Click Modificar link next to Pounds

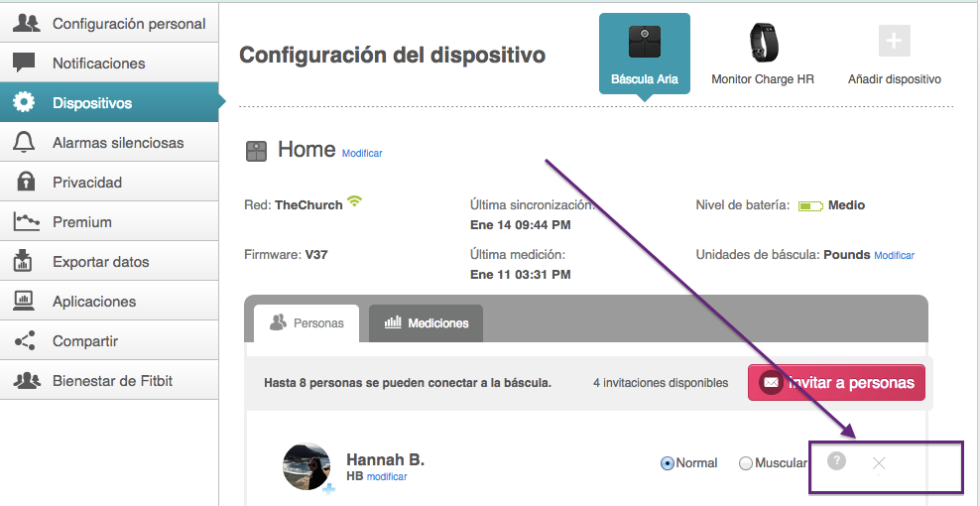894,256
